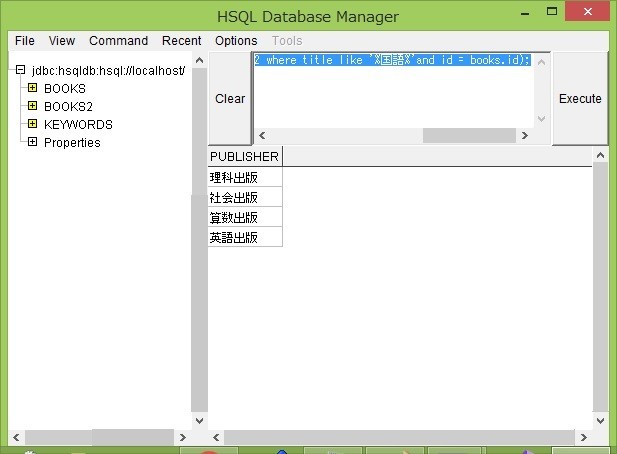The height and width of the screenshot is (454, 617).
Task: Open the File menu
Action: tap(24, 41)
